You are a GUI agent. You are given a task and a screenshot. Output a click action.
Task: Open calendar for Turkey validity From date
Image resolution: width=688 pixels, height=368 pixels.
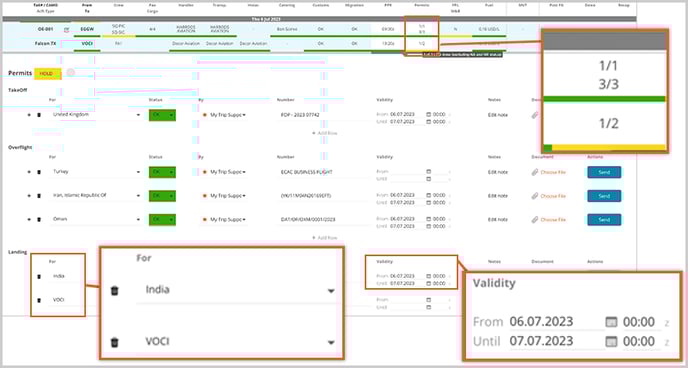coord(429,171)
